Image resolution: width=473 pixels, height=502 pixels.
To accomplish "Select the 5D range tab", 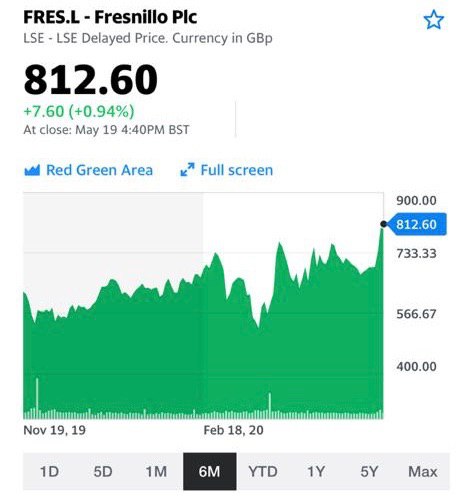I will coord(103,472).
